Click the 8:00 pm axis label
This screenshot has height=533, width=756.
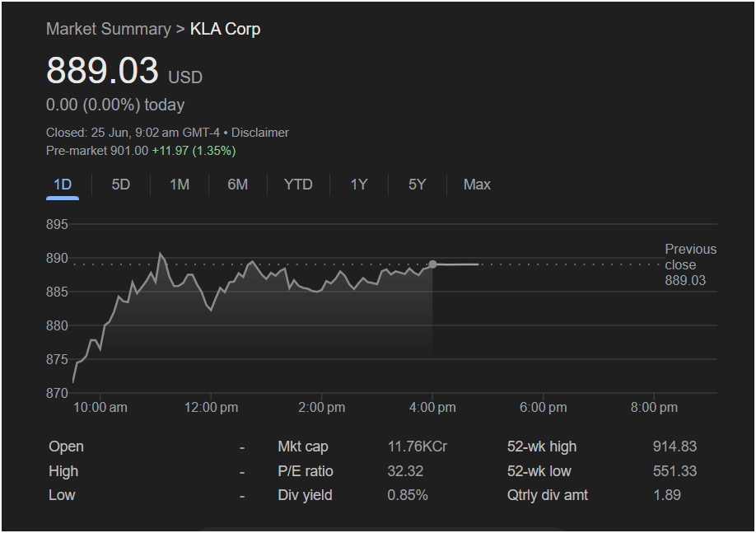tap(654, 408)
